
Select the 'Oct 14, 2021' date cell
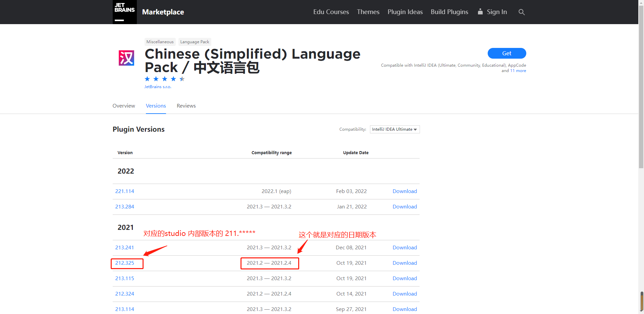click(x=352, y=294)
